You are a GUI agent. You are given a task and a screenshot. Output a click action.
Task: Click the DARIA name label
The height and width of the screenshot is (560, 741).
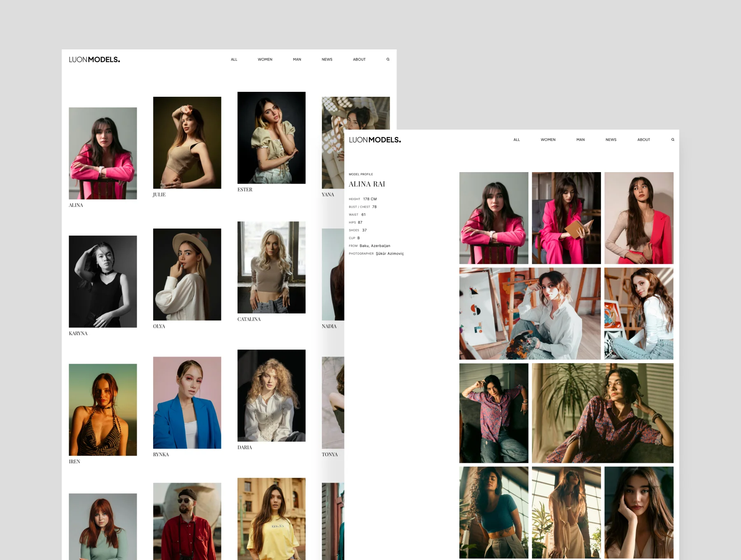coord(245,448)
